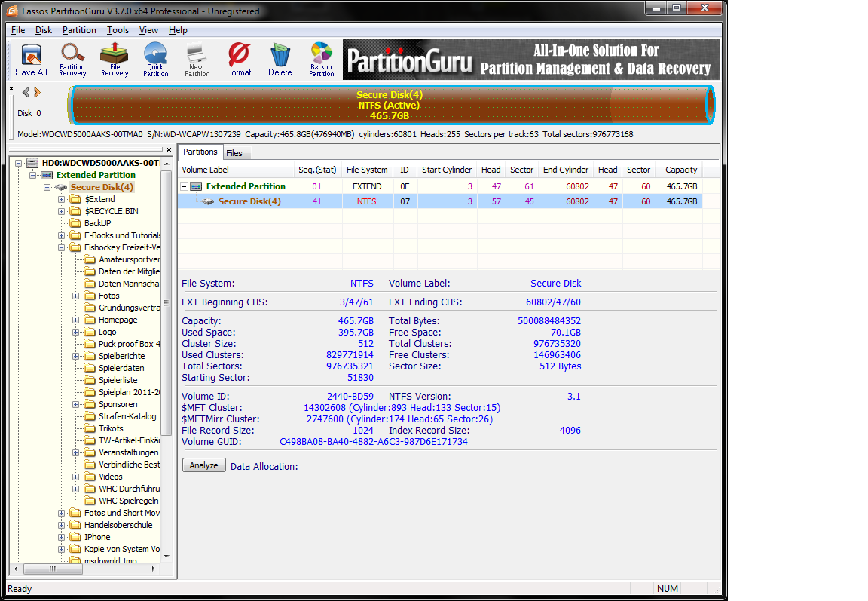Screen dimensions: 868x601
Task: Launch the File Recovery tool
Action: coord(114,60)
